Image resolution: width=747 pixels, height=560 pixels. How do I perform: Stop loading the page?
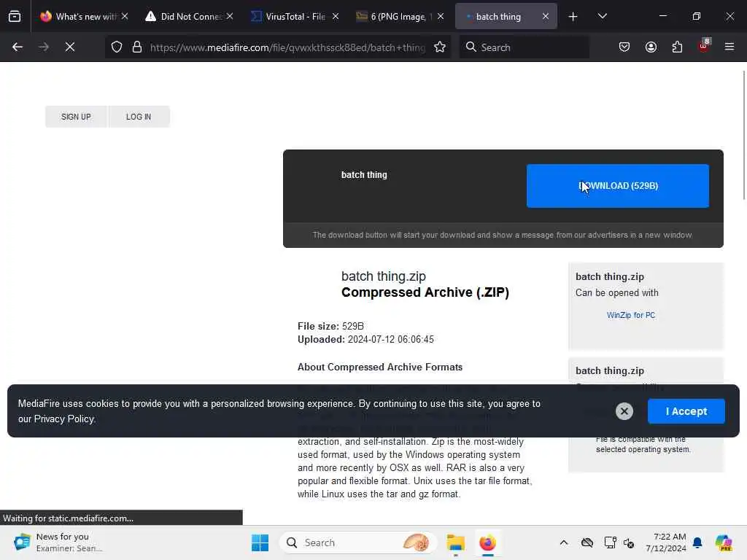coord(70,47)
